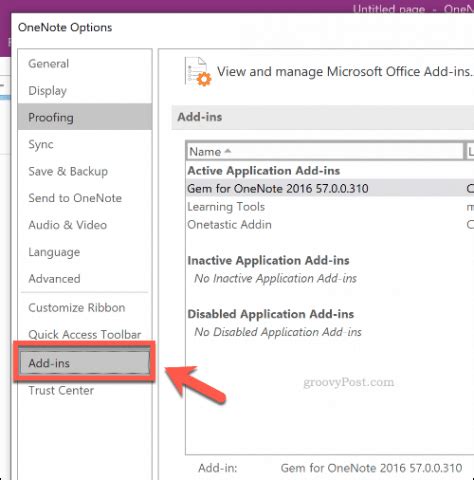Select the Onetastic Addin row
The width and height of the screenshot is (474, 480).
[x=330, y=225]
